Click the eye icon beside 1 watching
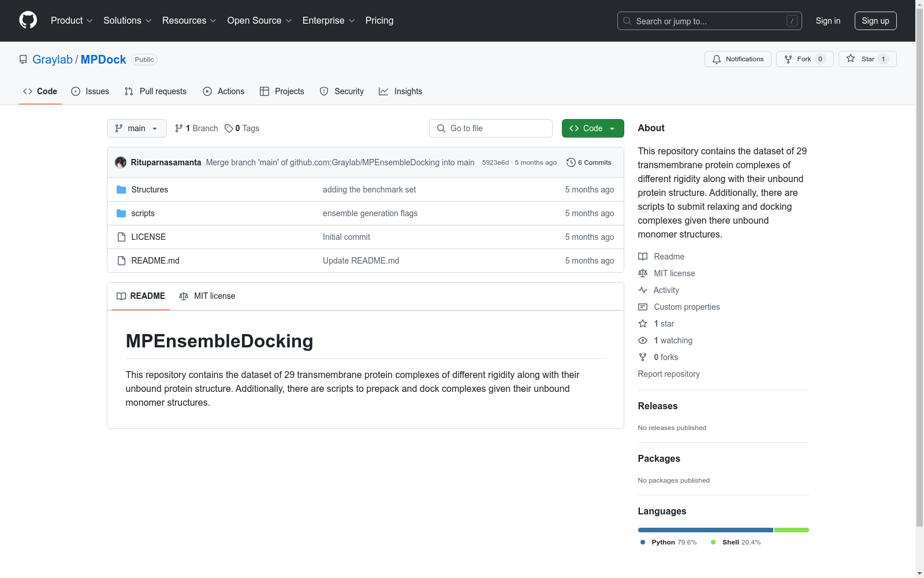 [x=643, y=340]
